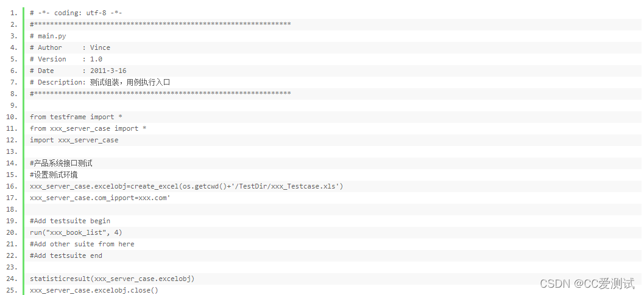The height and width of the screenshot is (295, 644).
Task: Click the com_ipport assignment line
Action: [x=100, y=198]
